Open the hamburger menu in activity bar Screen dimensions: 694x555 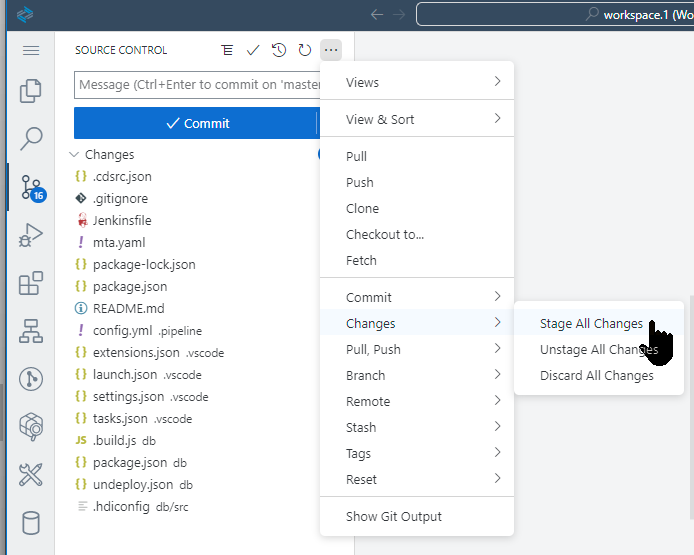(x=31, y=50)
